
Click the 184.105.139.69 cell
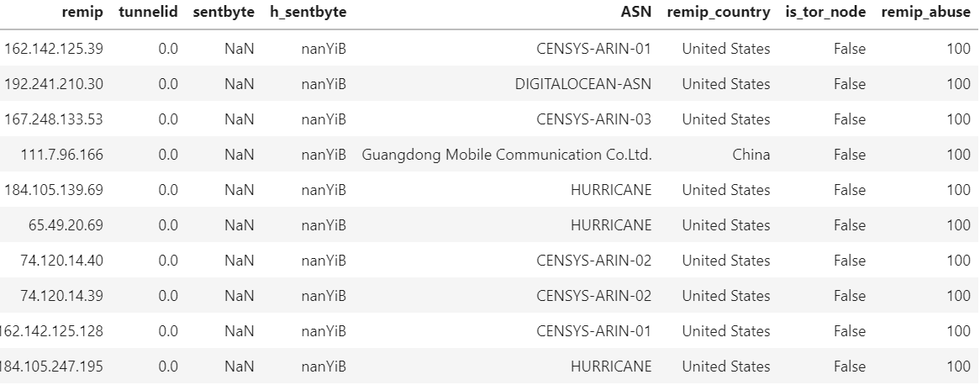54,190
